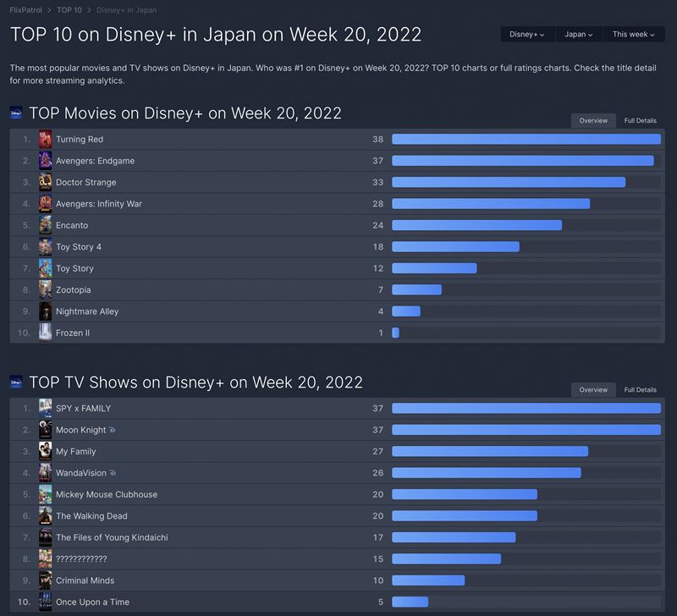Click the eye icon next to WandaVision

(x=113, y=473)
